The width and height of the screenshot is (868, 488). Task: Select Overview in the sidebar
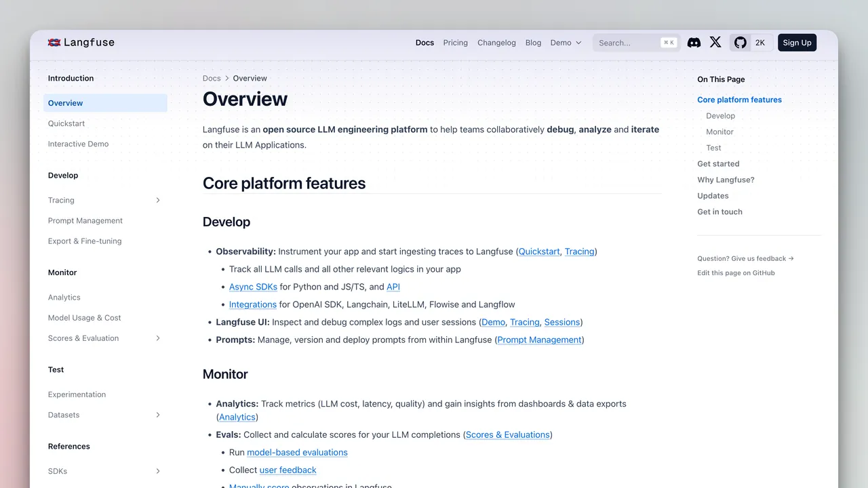[105, 103]
